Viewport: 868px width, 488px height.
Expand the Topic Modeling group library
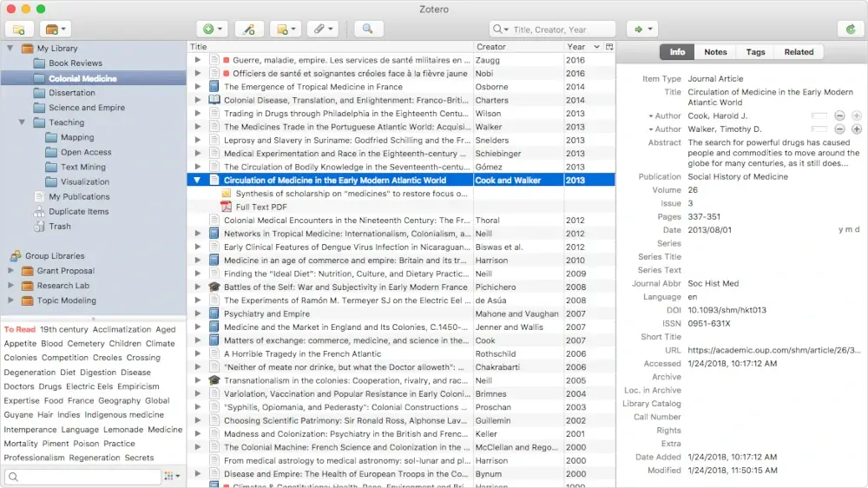point(10,300)
